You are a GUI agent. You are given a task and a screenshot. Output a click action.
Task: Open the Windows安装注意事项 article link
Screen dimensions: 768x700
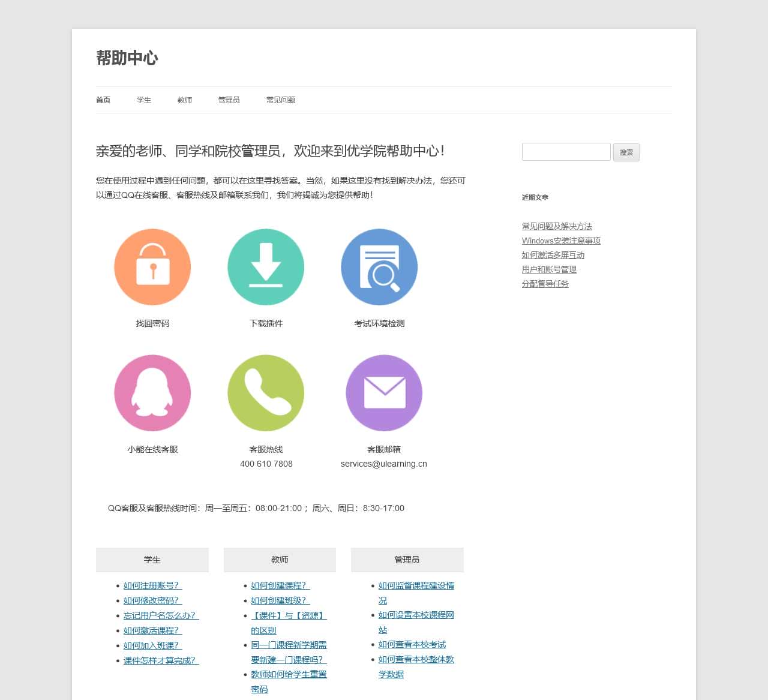click(562, 241)
